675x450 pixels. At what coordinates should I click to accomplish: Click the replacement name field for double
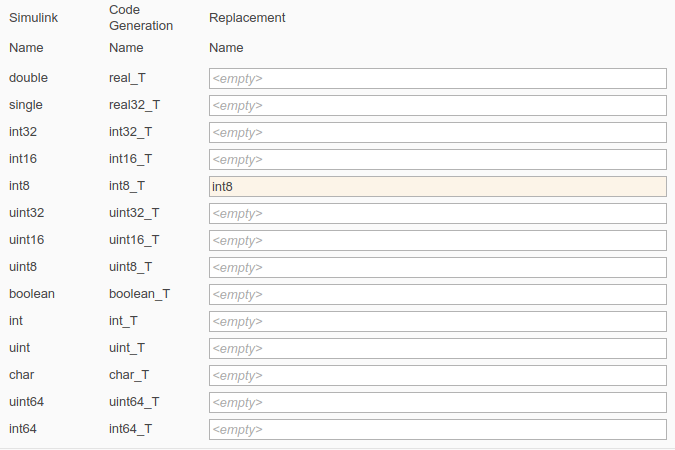(437, 78)
